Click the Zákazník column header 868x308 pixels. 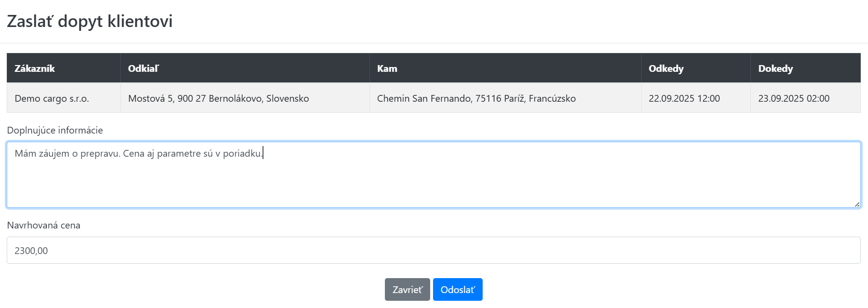[x=35, y=68]
